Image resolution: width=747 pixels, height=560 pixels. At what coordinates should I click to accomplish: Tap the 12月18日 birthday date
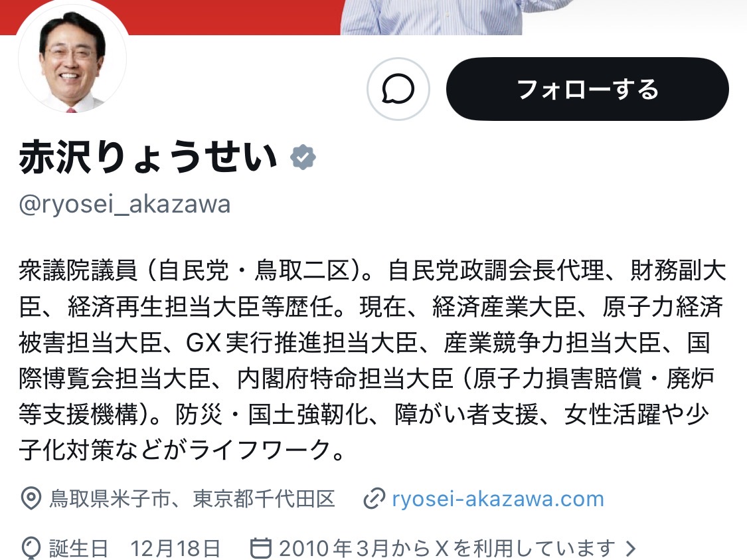point(175,549)
